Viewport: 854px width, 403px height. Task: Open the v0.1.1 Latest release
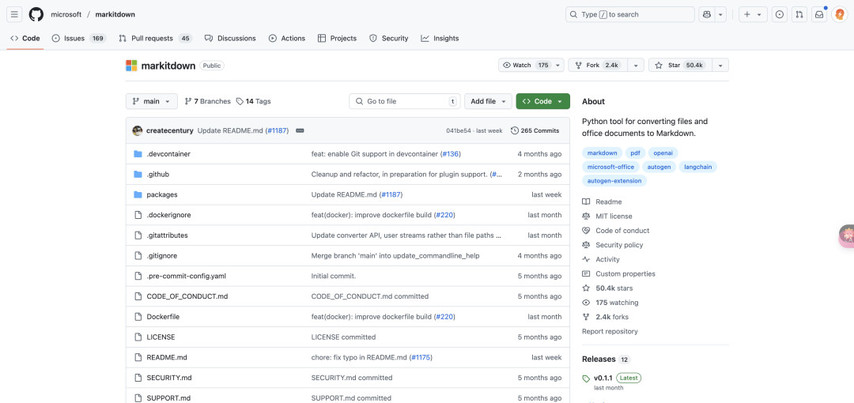point(611,381)
